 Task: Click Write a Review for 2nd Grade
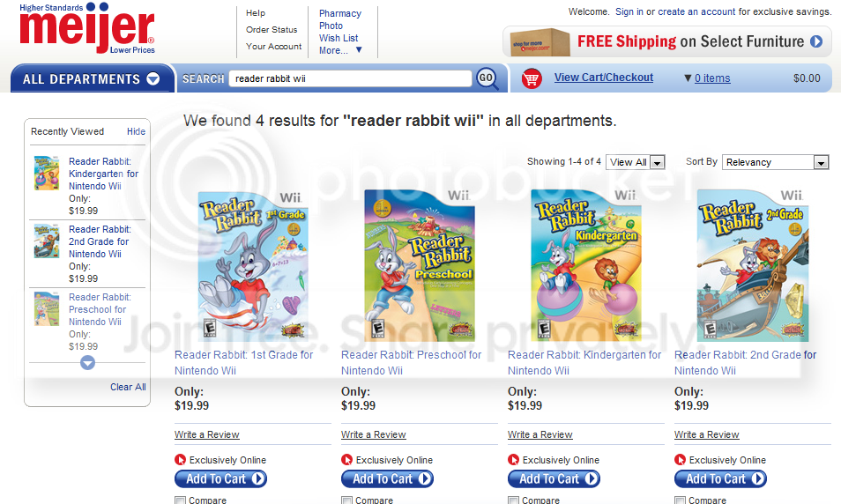(706, 434)
